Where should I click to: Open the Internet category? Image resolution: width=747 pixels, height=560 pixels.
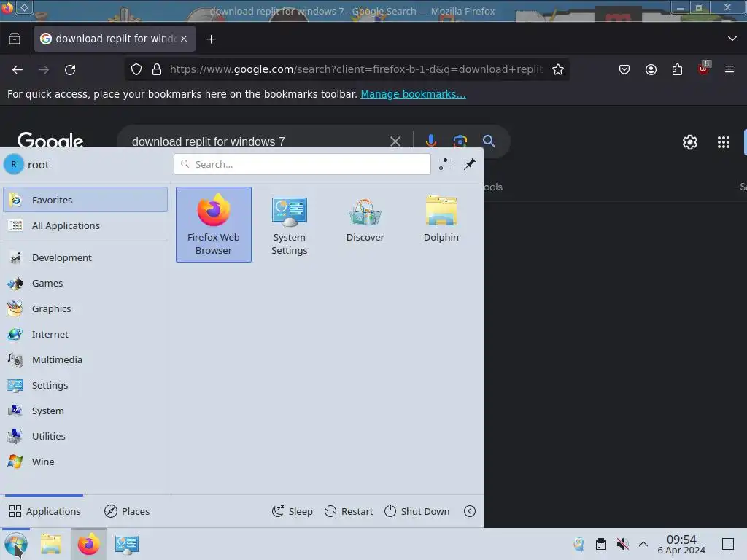pos(86,334)
